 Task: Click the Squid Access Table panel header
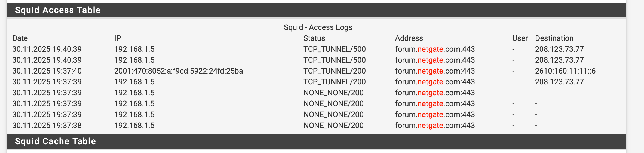tap(58, 10)
